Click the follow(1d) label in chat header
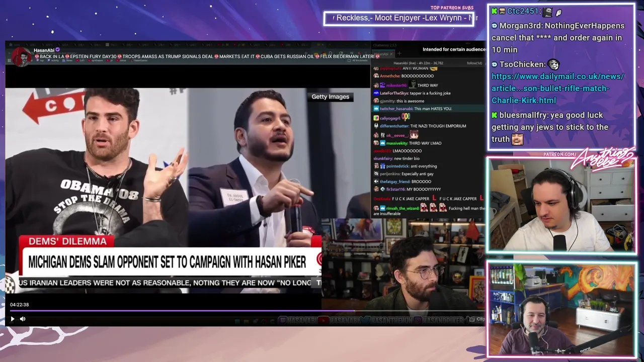644x362 pixels. [x=474, y=63]
